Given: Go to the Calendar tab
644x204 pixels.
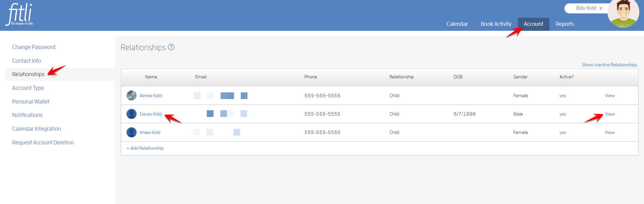Looking at the screenshot, I should [457, 24].
